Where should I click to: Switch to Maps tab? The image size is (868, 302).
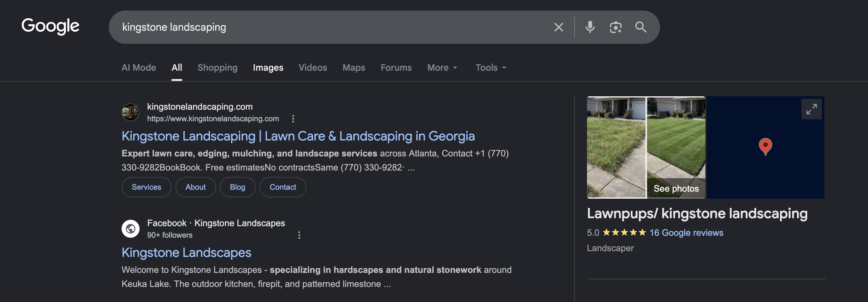click(x=354, y=68)
